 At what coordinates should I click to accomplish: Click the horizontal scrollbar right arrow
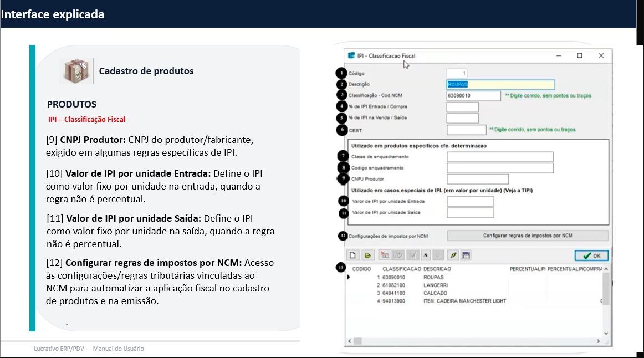coord(597,341)
